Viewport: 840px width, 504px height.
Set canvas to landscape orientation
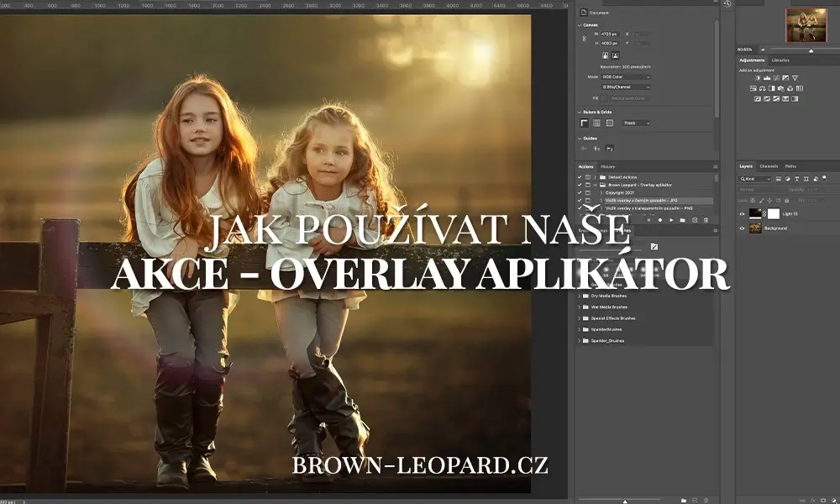[x=616, y=55]
